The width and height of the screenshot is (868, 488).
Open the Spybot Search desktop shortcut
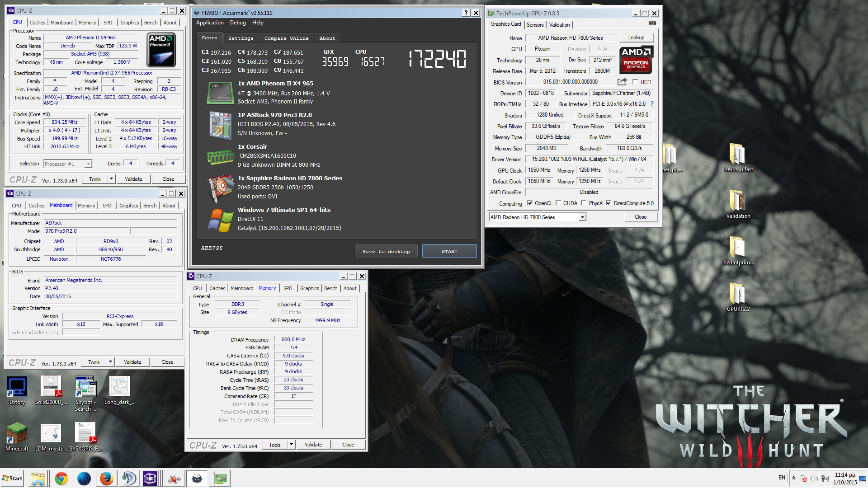85,394
